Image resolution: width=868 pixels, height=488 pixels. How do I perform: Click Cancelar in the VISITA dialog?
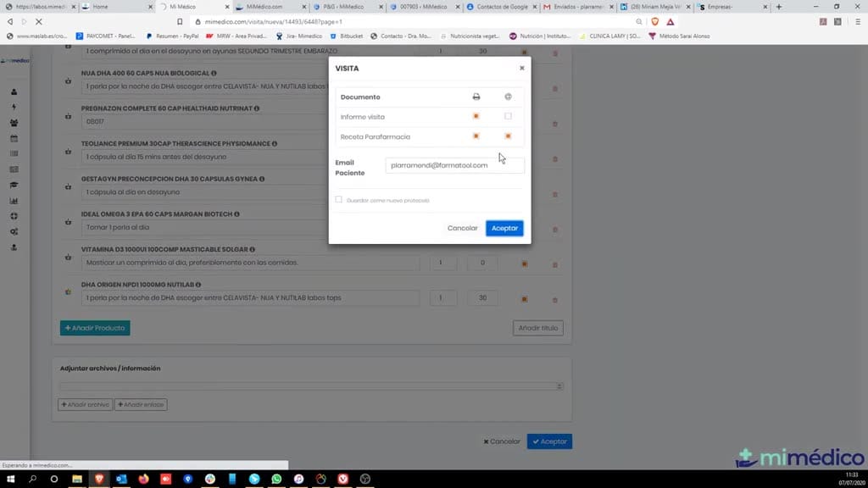pyautogui.click(x=462, y=228)
